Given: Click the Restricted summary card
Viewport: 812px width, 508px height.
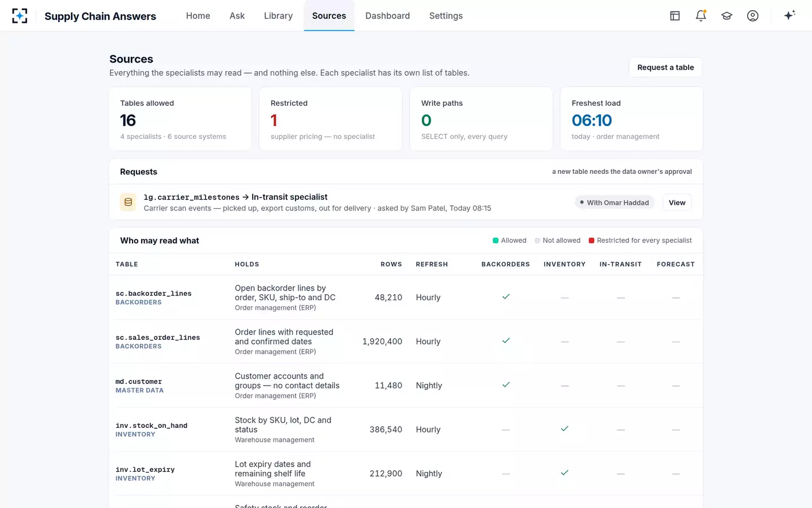Looking at the screenshot, I should pos(330,119).
